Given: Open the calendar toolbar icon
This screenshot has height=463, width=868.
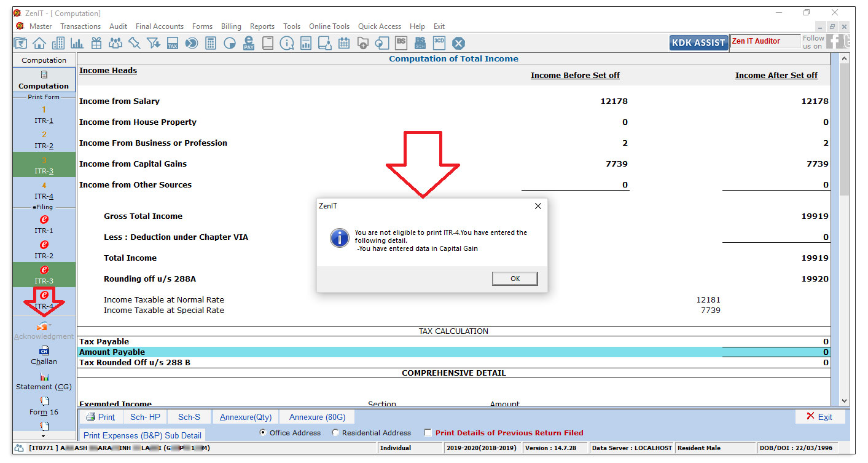Looking at the screenshot, I should click(344, 43).
